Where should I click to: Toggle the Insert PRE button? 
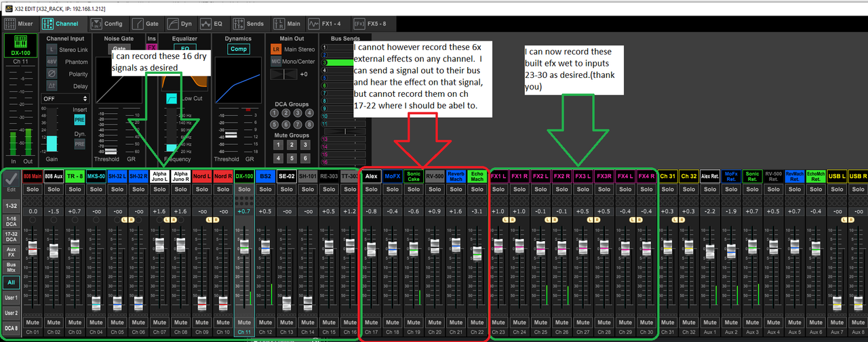(x=79, y=120)
